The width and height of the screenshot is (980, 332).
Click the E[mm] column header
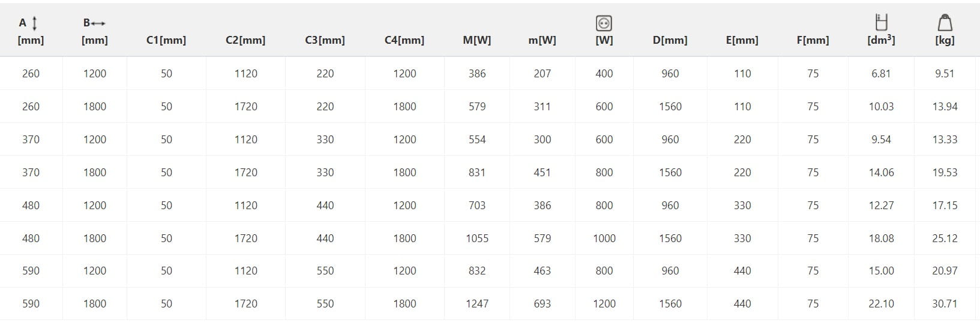742,40
